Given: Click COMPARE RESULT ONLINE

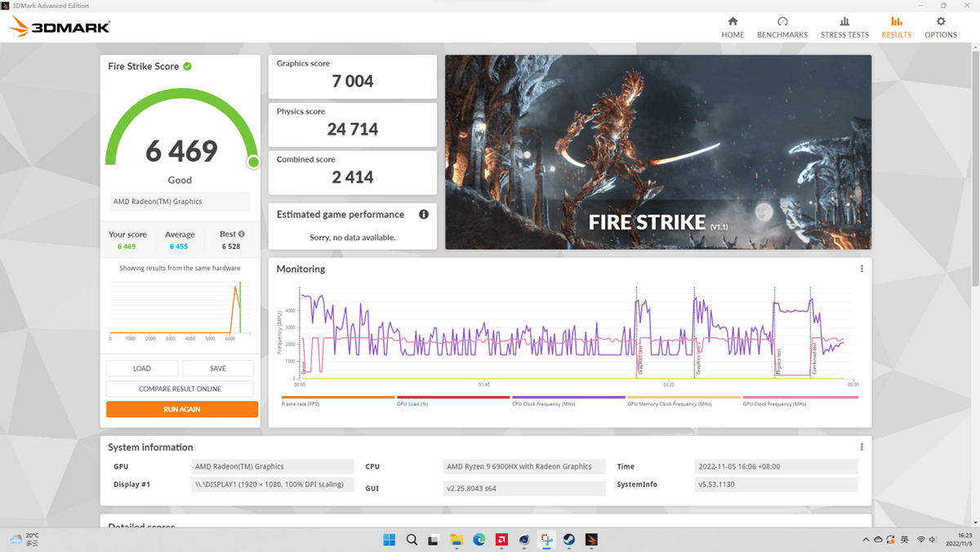Looking at the screenshot, I should coord(180,389).
